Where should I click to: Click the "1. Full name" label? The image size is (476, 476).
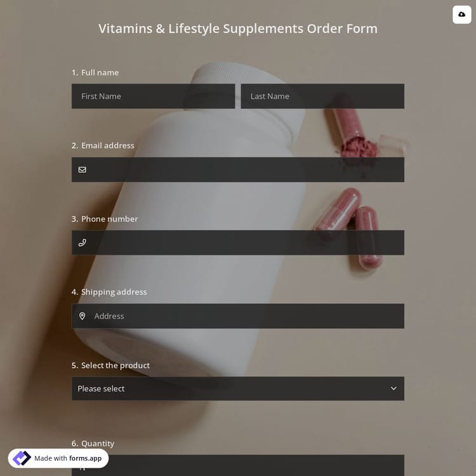coord(95,72)
